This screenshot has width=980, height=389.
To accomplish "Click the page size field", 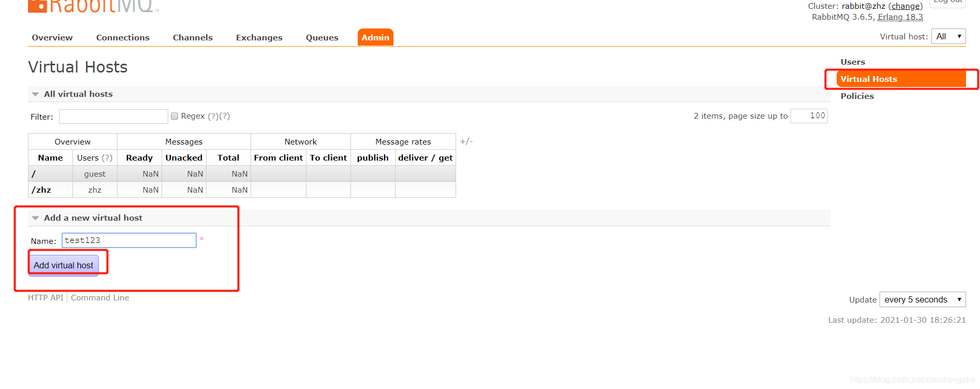I will [x=809, y=116].
